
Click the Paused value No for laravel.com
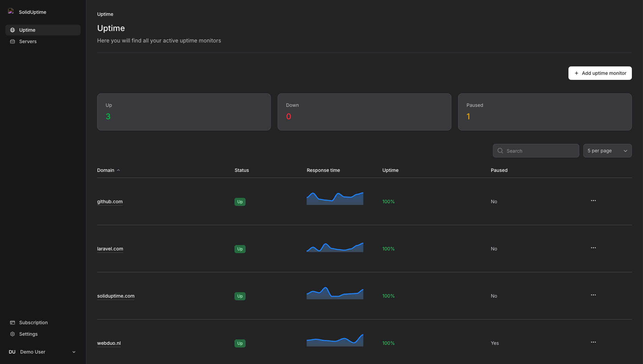pyautogui.click(x=494, y=249)
